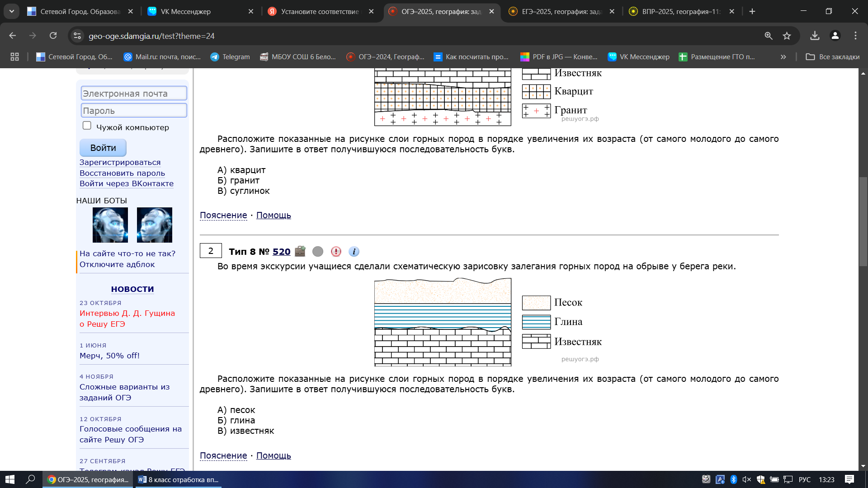The height and width of the screenshot is (488, 868).
Task: Open the tab search dropdown arrow
Action: tap(11, 11)
